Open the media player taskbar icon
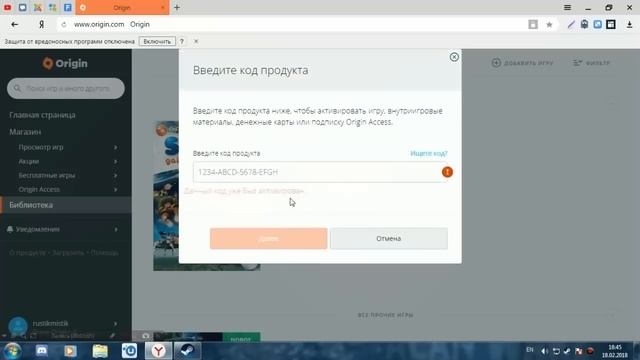 pyautogui.click(x=70, y=351)
